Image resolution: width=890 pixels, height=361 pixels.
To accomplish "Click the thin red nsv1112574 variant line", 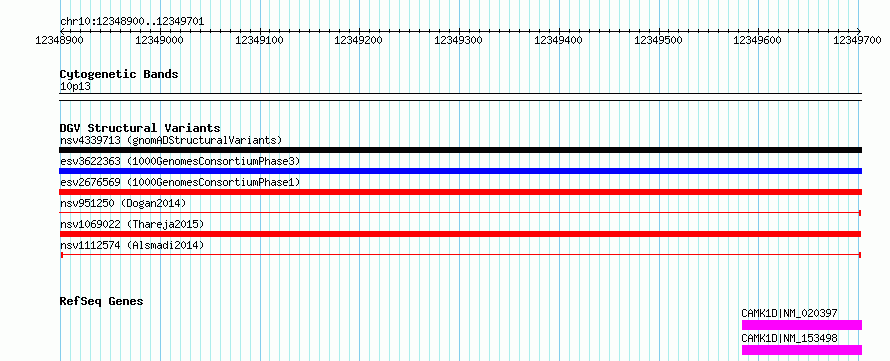I will click(x=460, y=255).
